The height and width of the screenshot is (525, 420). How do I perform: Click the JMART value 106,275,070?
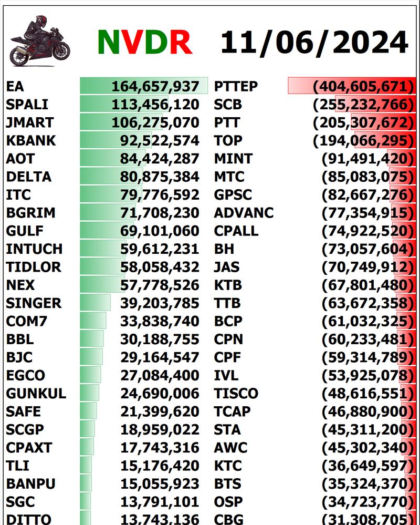coord(155,123)
